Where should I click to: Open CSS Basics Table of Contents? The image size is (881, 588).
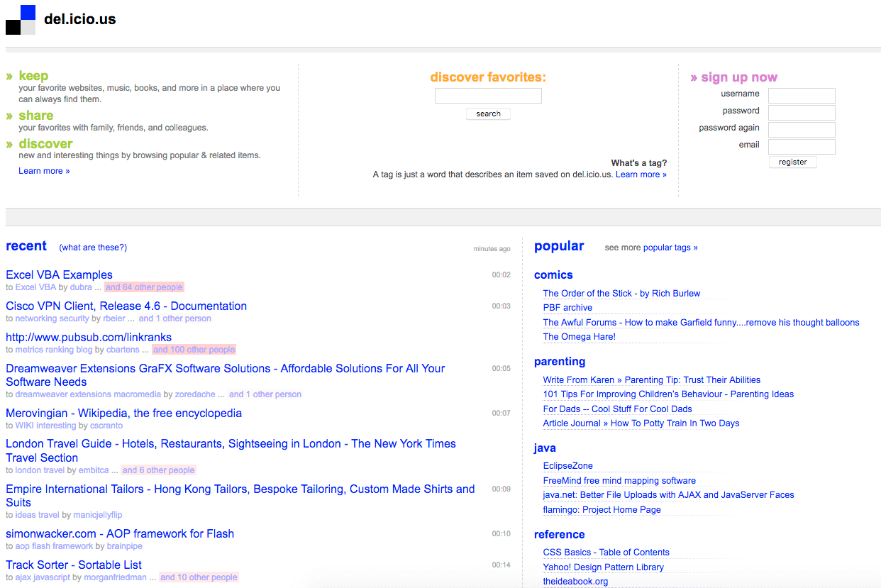(606, 553)
